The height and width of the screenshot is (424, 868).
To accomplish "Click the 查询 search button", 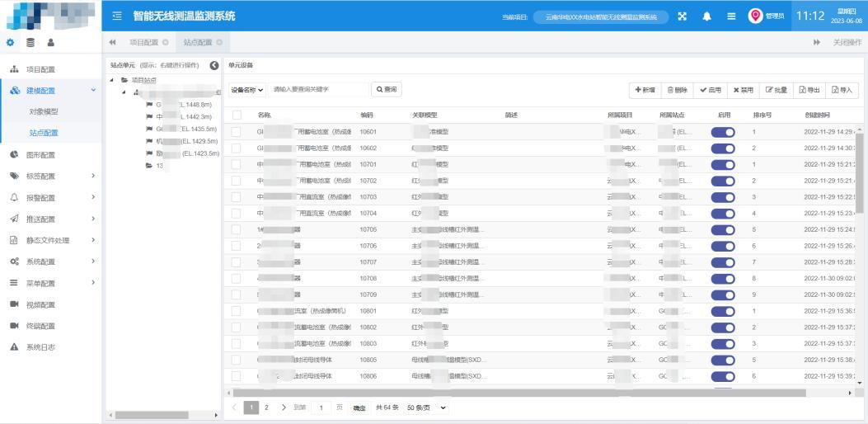I will [386, 89].
